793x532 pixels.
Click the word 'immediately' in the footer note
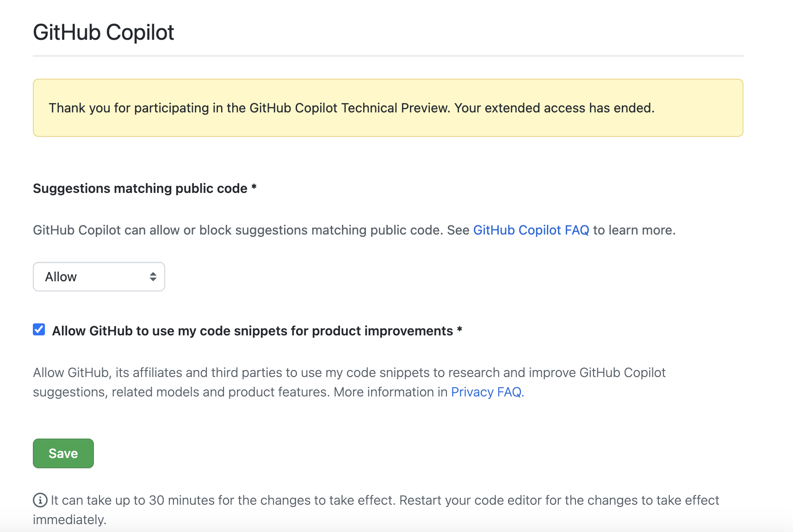tap(69, 520)
